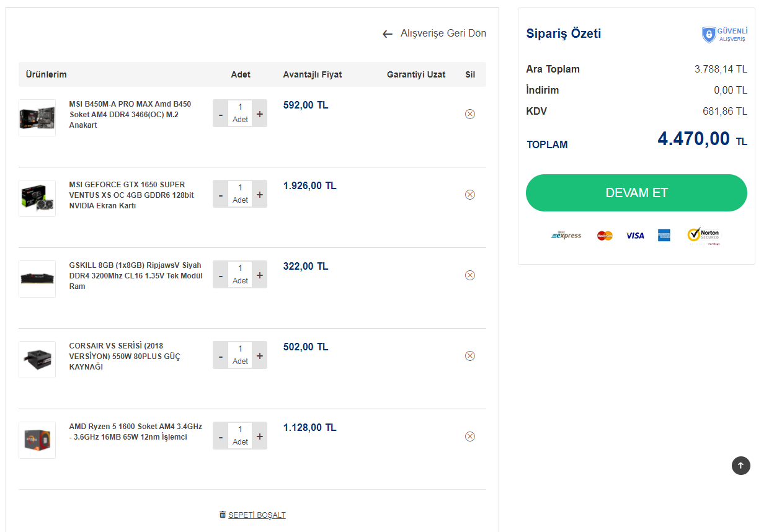Click the Güvenli Alışveriş shield badge
The height and width of the screenshot is (532, 769).
[x=724, y=35]
